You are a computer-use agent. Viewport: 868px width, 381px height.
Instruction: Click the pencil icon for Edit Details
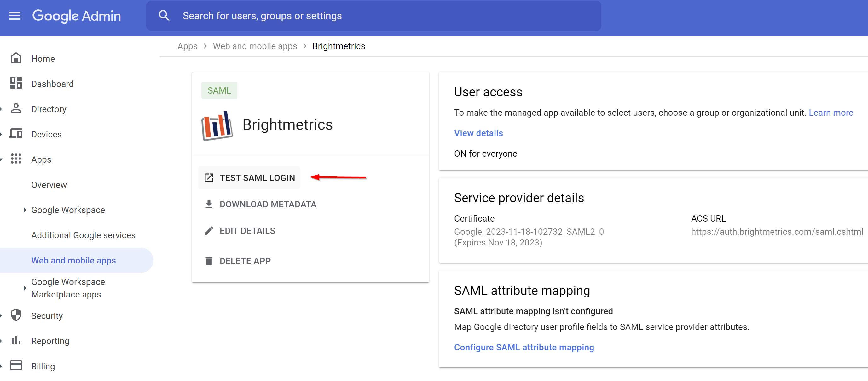[x=209, y=231]
